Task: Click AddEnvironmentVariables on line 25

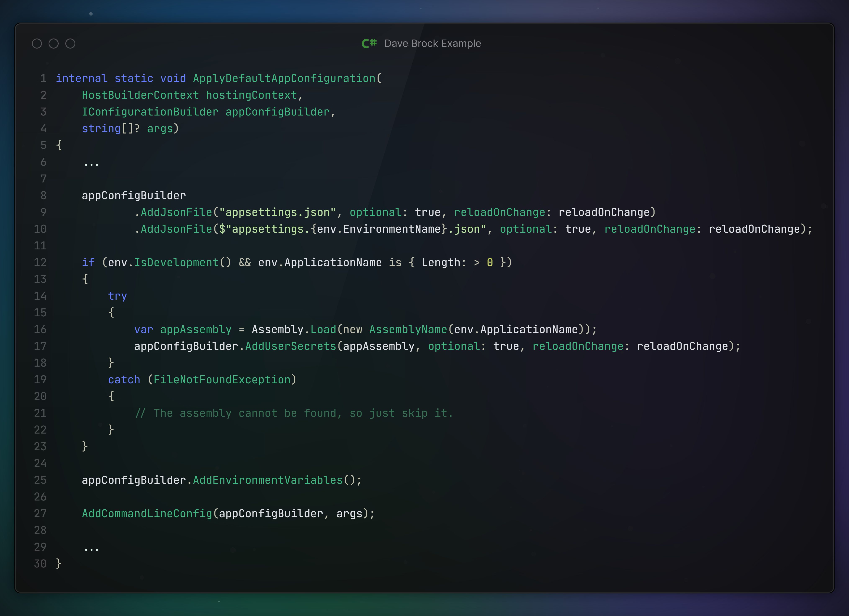Action: pos(268,480)
